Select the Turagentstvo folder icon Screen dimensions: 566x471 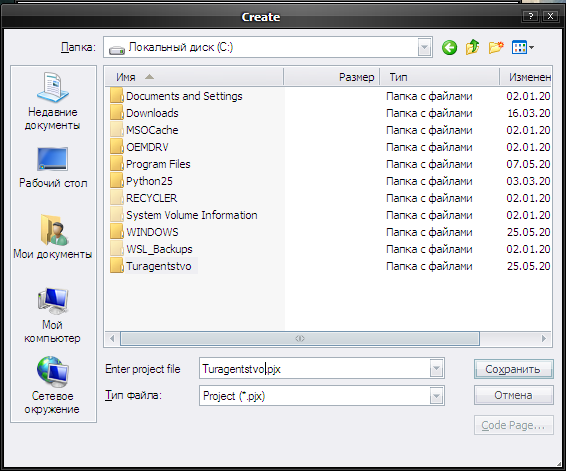(117, 266)
